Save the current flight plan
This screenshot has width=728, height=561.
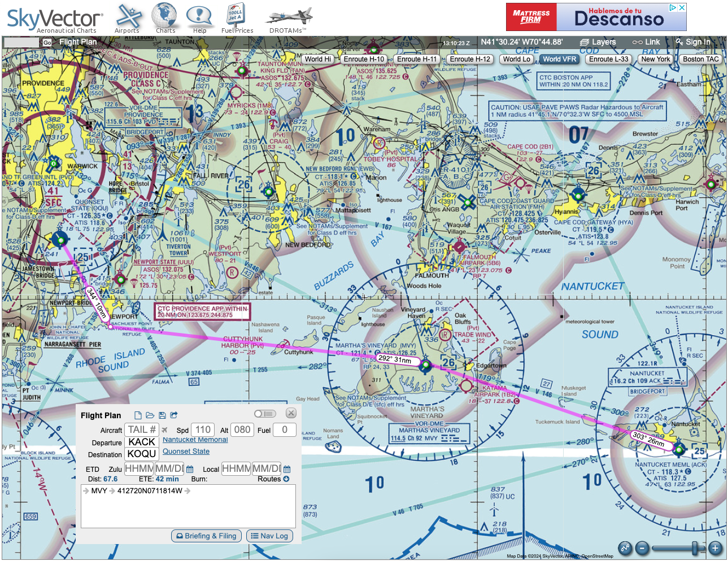click(x=162, y=415)
